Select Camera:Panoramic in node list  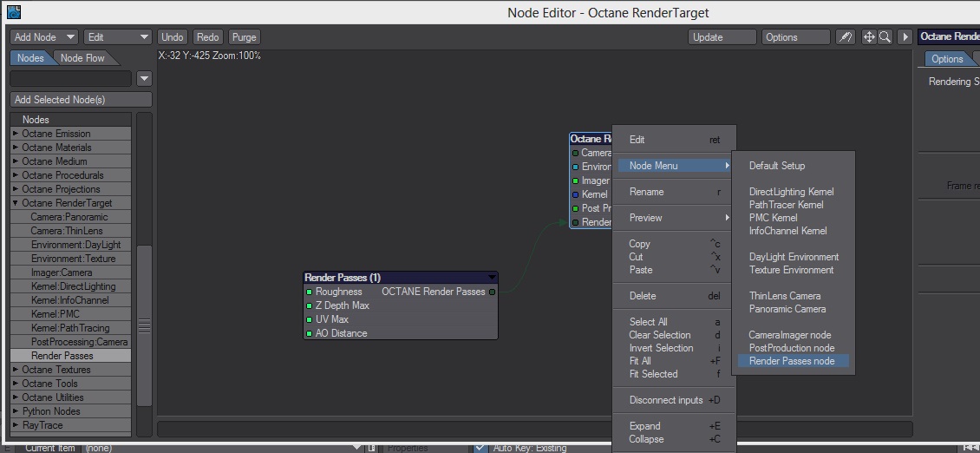click(71, 216)
